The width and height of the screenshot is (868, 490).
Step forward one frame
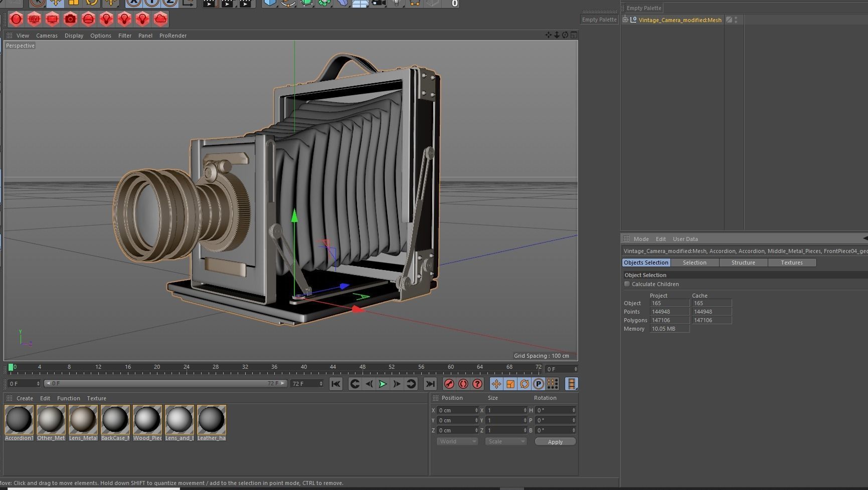(397, 384)
